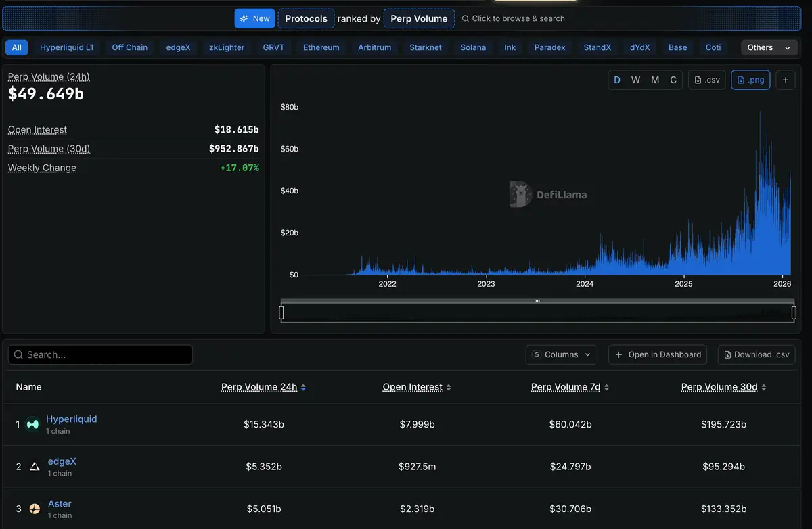The width and height of the screenshot is (812, 529).
Task: Click the Perp Volume (24h) label
Action: point(49,77)
